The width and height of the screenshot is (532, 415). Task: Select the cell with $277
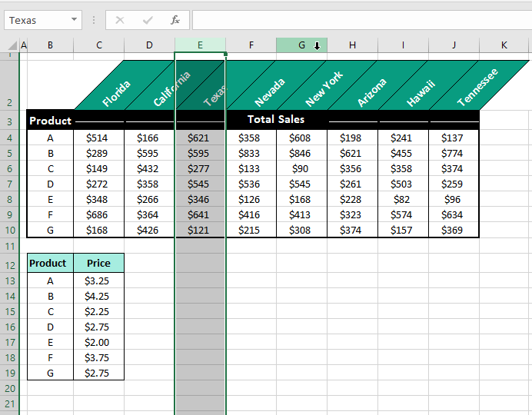[200, 169]
